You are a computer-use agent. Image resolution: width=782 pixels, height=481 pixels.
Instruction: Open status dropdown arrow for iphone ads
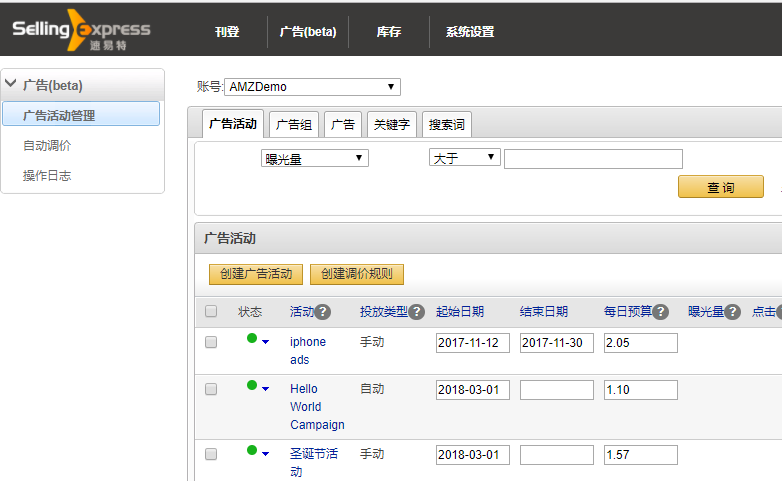coord(265,342)
